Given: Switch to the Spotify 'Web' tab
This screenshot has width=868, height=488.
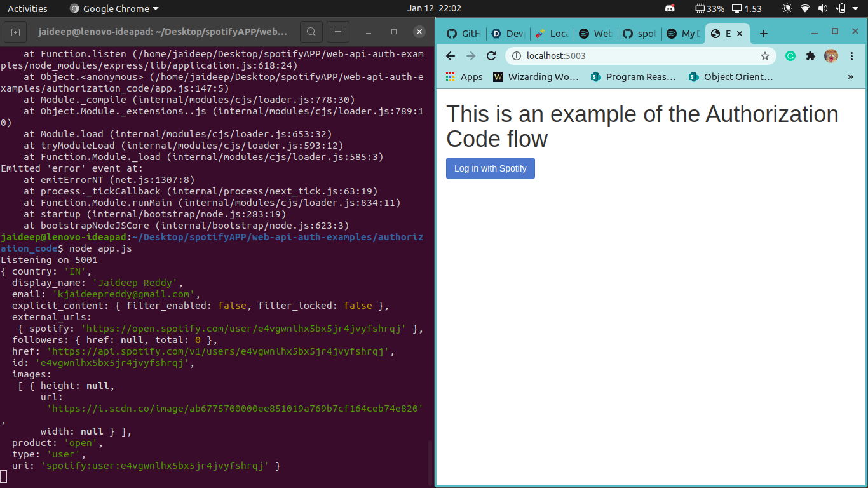Looking at the screenshot, I should coord(596,34).
